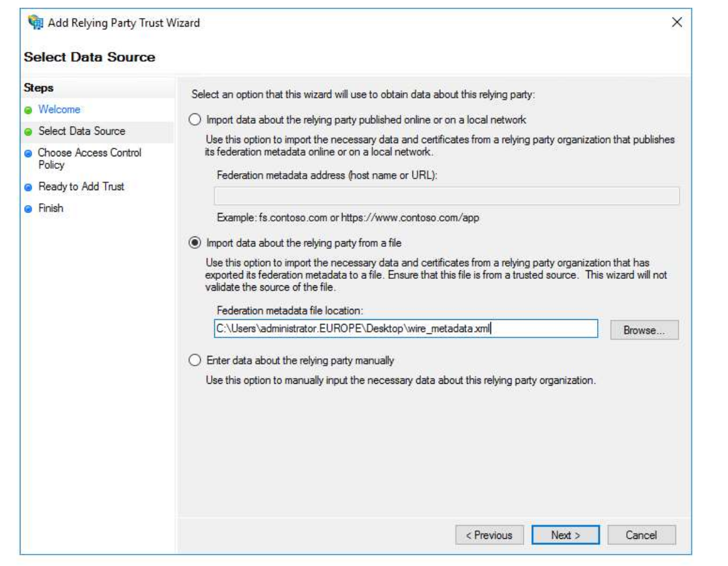Click the Federation metadata address field
This screenshot has height=566, width=728.
pyautogui.click(x=446, y=196)
